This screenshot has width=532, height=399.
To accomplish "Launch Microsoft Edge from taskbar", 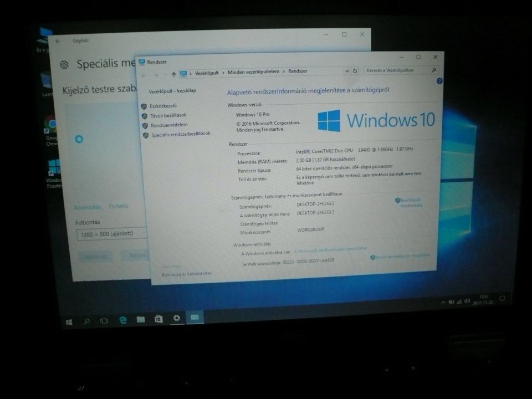I will pos(123,320).
